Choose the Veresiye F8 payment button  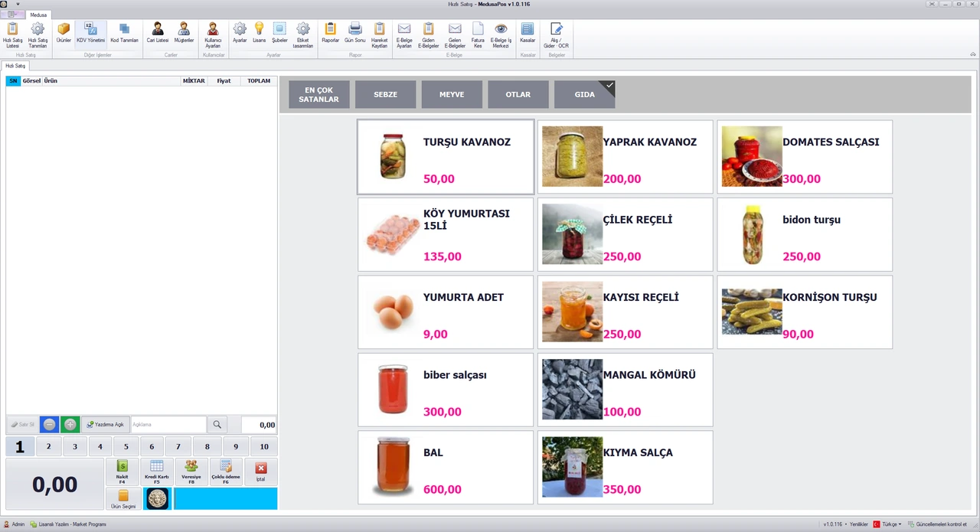tap(191, 472)
